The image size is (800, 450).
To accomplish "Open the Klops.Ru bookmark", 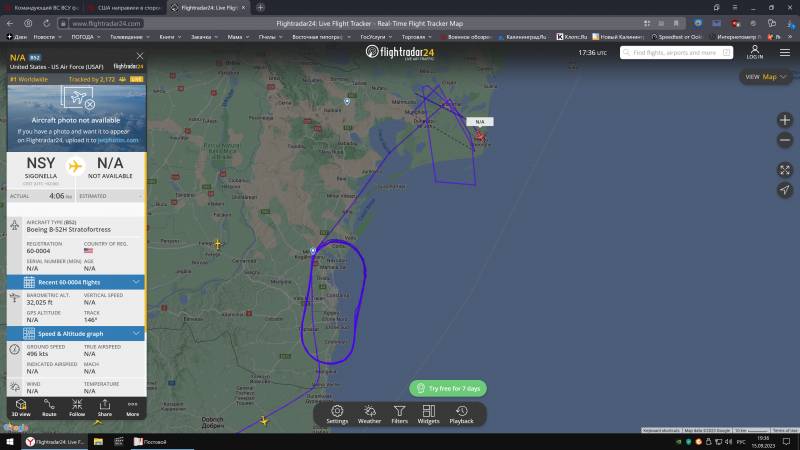I will [x=571, y=37].
